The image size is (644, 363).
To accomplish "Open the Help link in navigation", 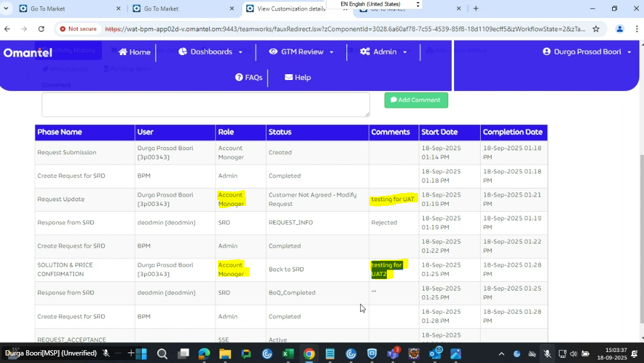I will coord(298,78).
